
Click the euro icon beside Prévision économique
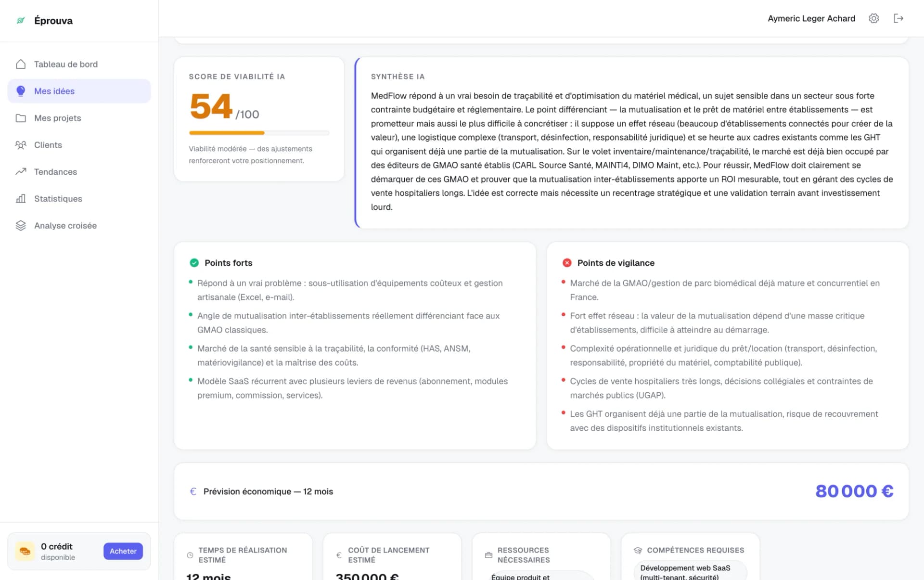193,491
